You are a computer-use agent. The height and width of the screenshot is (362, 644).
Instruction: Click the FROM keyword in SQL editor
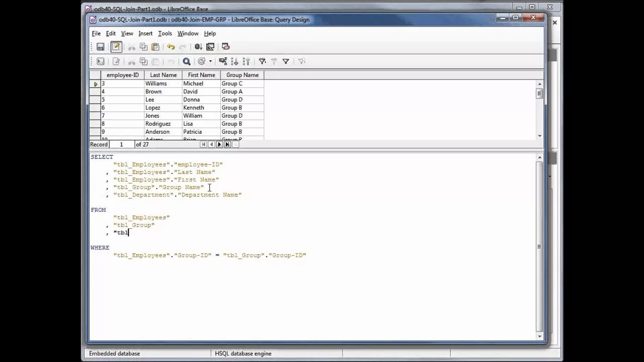[x=98, y=210]
